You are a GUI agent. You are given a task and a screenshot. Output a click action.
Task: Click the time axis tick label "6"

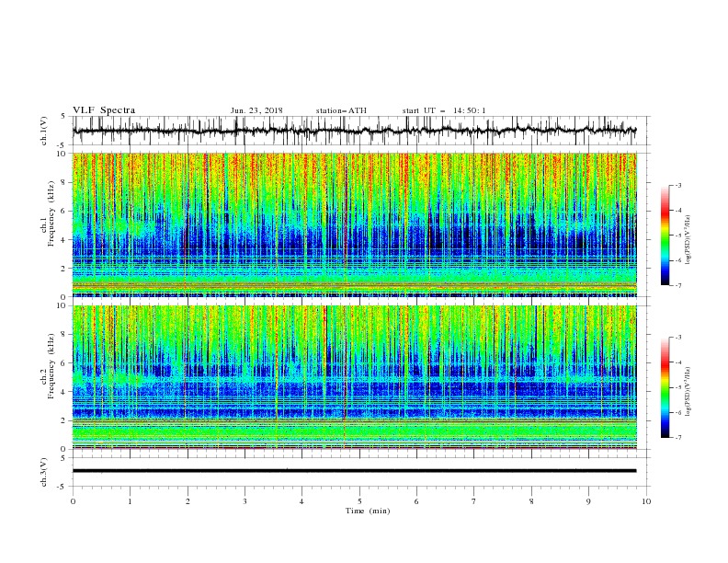pyautogui.click(x=416, y=501)
